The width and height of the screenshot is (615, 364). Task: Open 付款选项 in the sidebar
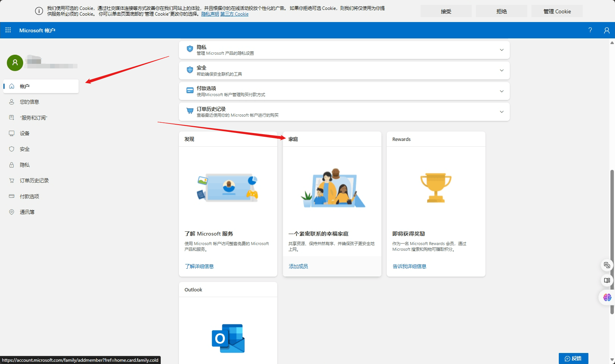41,196
